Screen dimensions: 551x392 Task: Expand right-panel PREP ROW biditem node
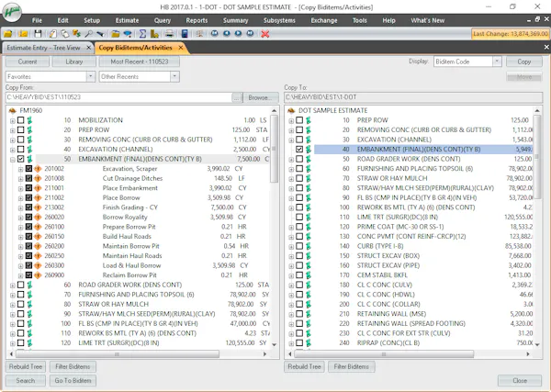click(x=291, y=121)
